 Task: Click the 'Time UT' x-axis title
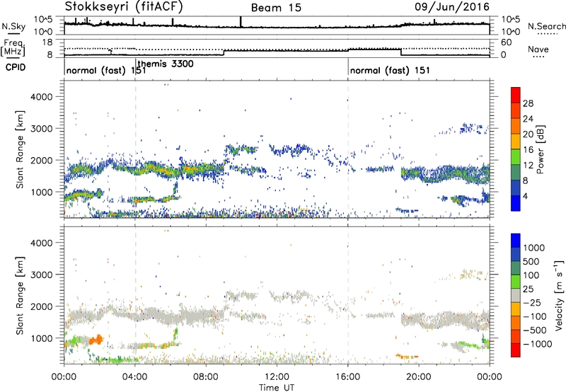coord(277,388)
